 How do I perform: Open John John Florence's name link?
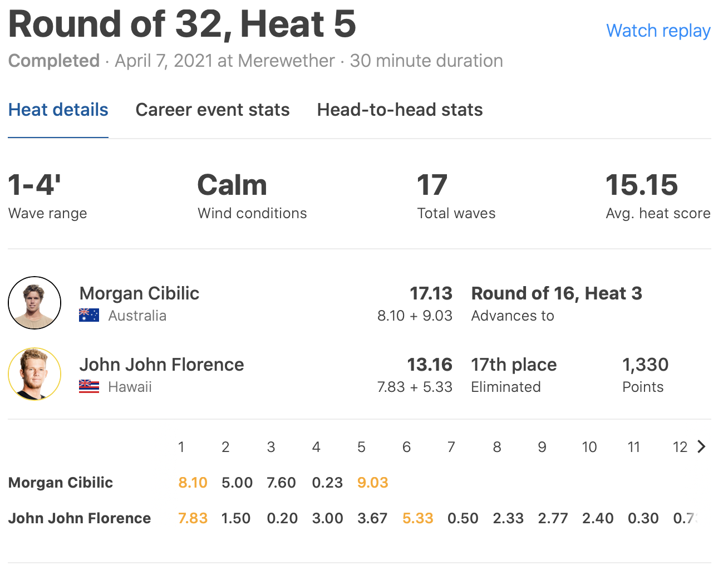(x=161, y=365)
